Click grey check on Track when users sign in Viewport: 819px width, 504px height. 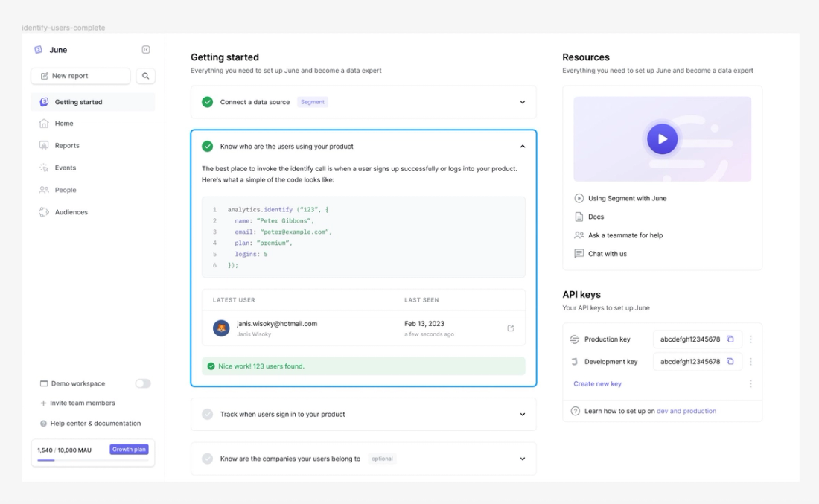coord(208,414)
